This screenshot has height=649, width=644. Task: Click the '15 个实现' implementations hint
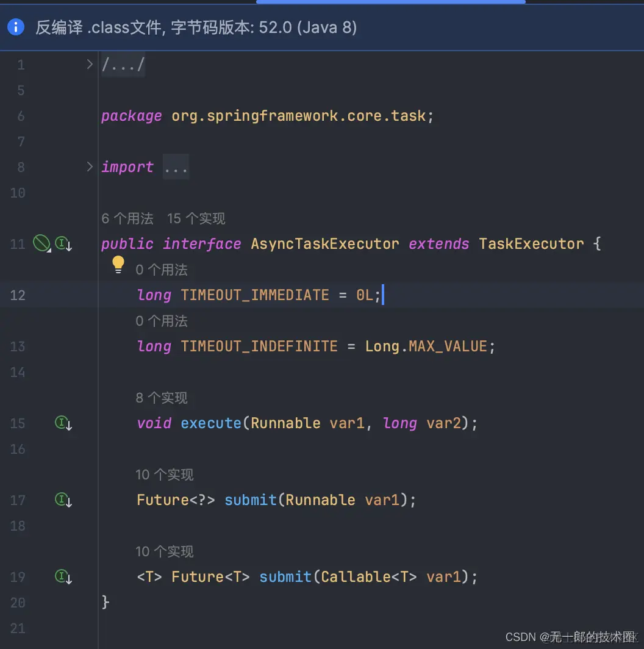(x=196, y=218)
